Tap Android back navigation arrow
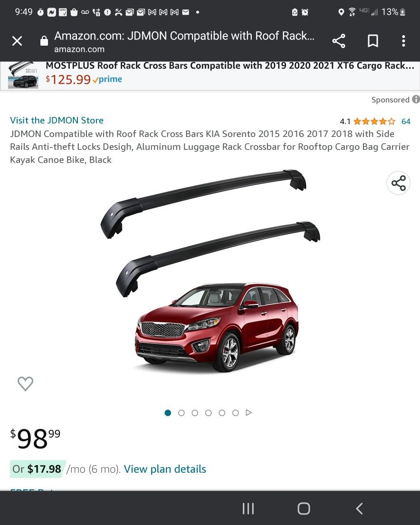Viewport: 420px width, 525px height. click(x=359, y=509)
